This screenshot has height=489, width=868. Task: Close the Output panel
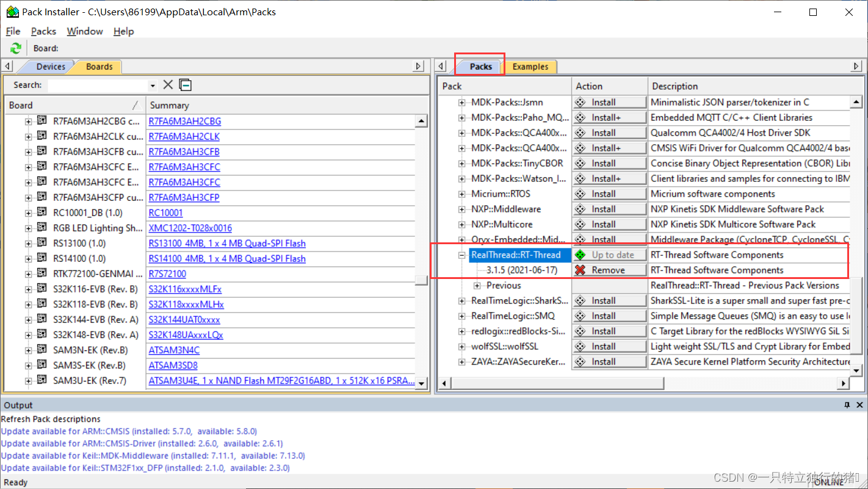pyautogui.click(x=859, y=405)
